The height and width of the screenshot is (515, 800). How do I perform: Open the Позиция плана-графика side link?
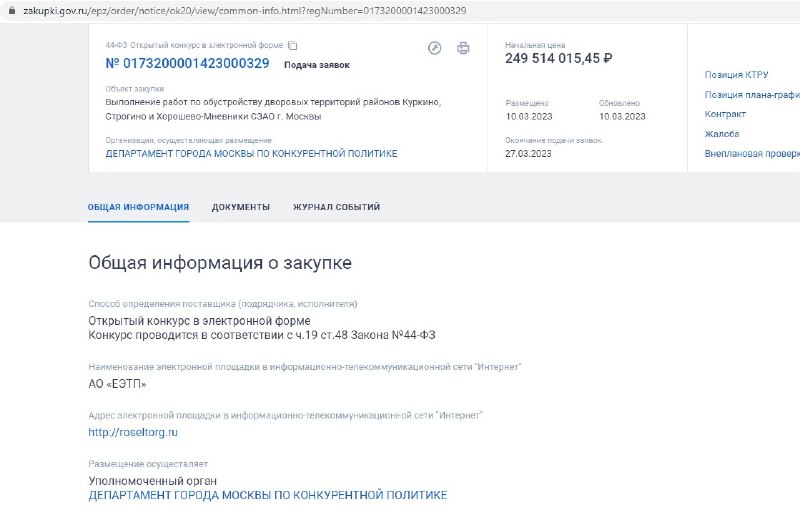[x=752, y=94]
